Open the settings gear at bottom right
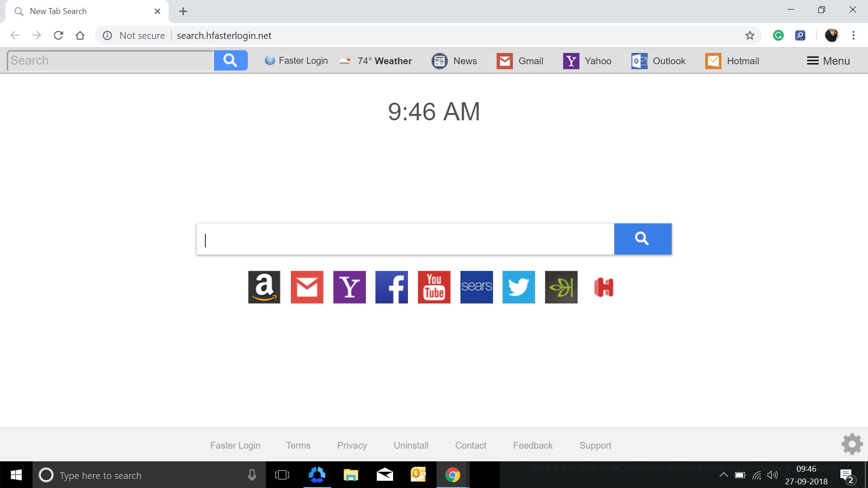Viewport: 868px width, 488px height. (x=852, y=444)
